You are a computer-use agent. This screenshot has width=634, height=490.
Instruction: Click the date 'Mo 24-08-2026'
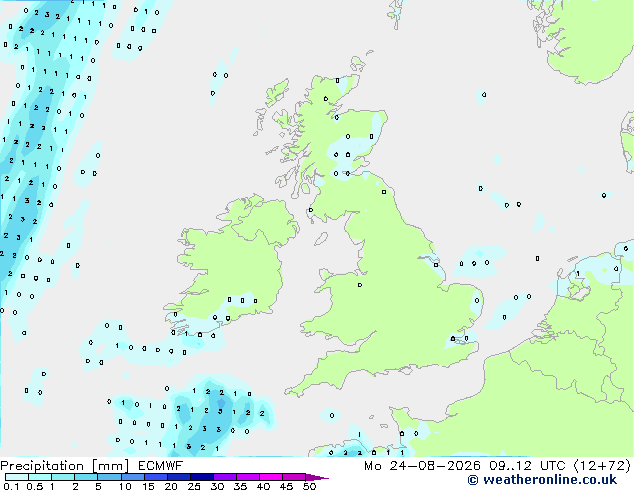point(423,466)
